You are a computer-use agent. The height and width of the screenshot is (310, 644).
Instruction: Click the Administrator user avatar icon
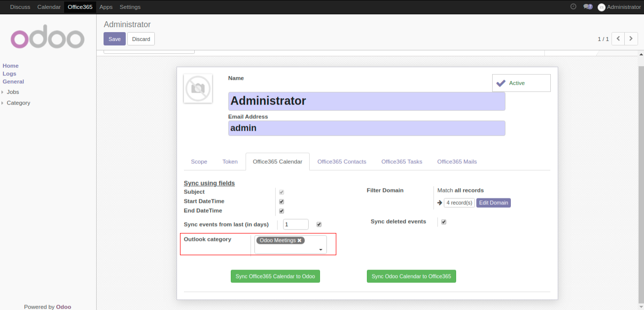[601, 7]
